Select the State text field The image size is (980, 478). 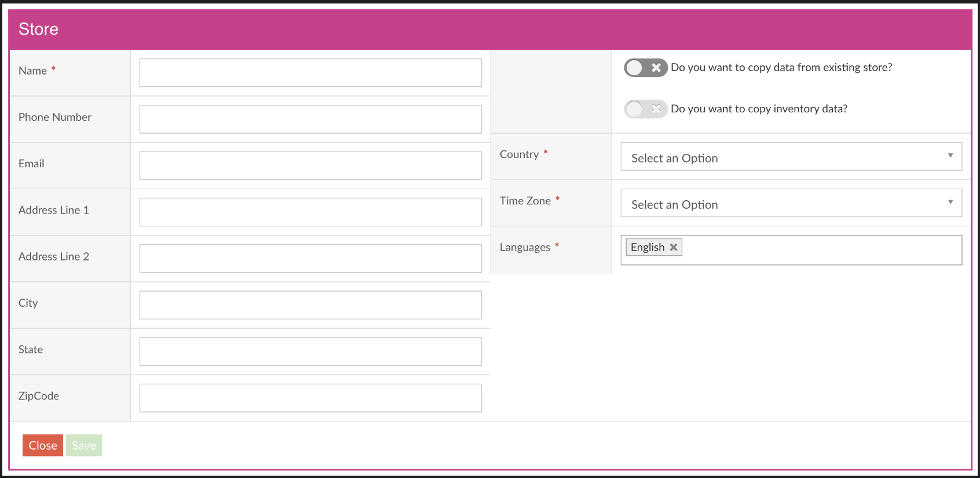[310, 351]
